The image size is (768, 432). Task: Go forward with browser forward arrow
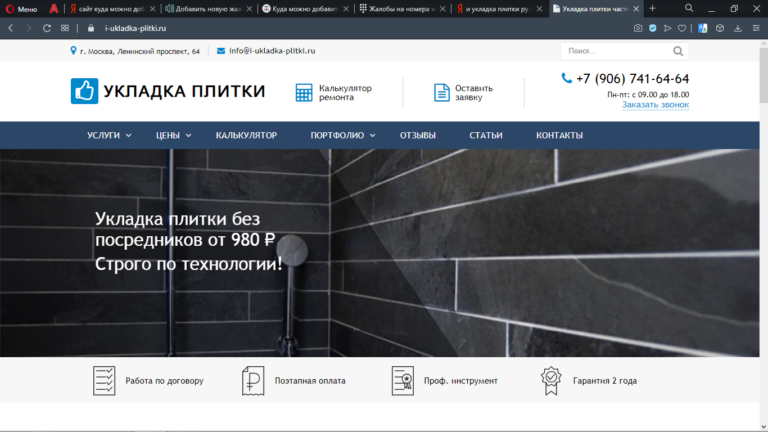click(28, 28)
